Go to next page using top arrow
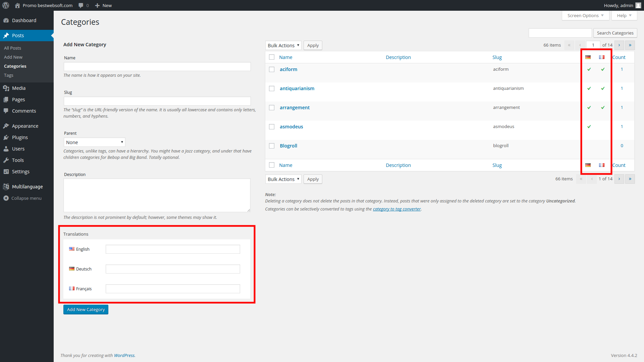 coord(619,45)
